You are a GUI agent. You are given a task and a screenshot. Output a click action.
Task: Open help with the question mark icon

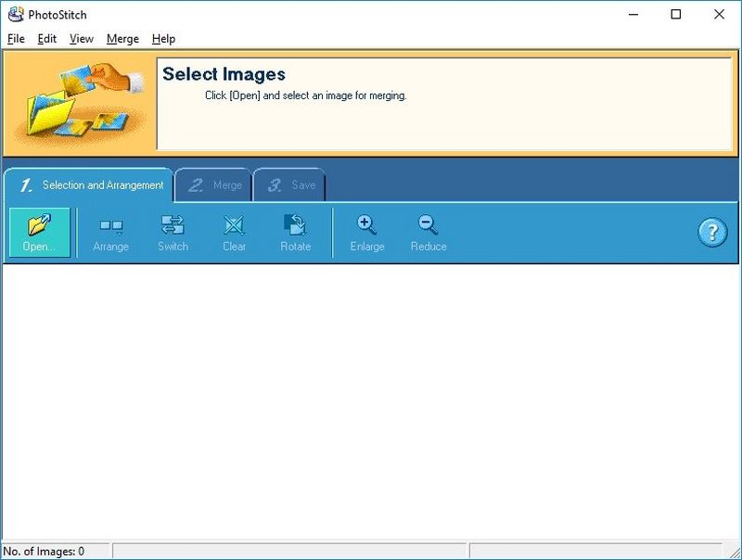(x=711, y=233)
